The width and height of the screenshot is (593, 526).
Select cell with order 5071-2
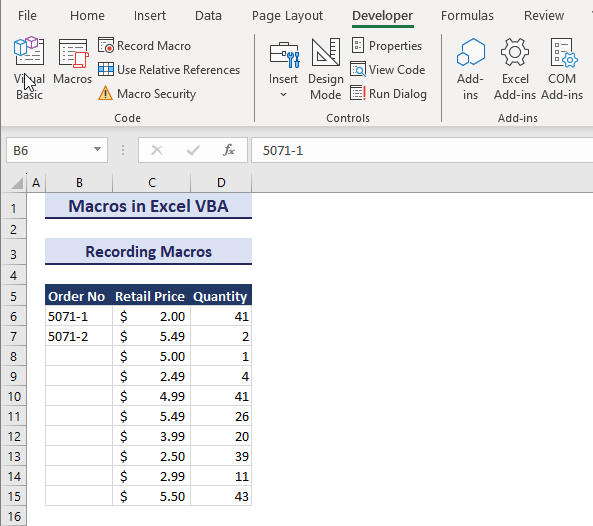[x=79, y=336]
